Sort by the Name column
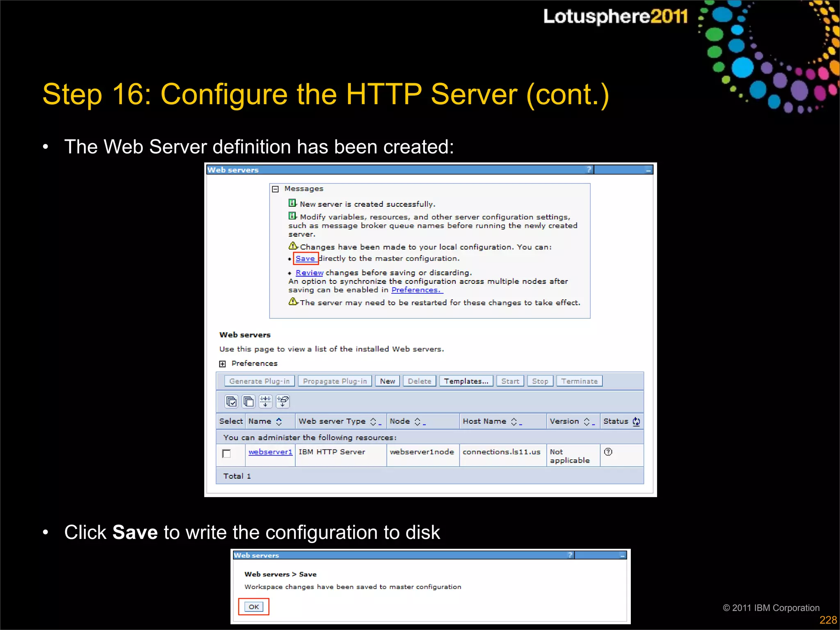 pos(279,422)
